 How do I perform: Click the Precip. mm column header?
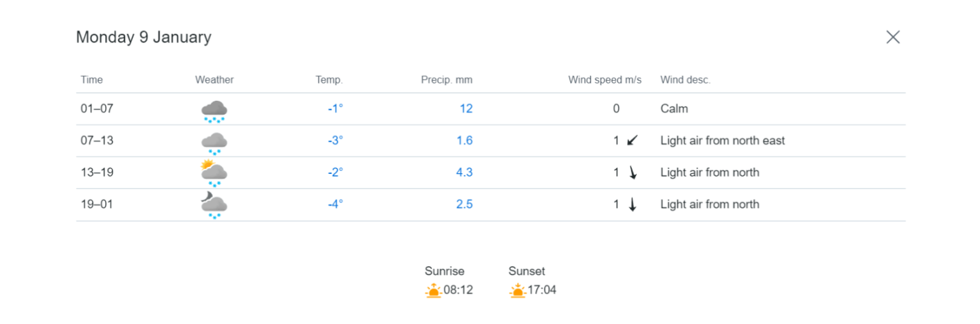pos(447,80)
